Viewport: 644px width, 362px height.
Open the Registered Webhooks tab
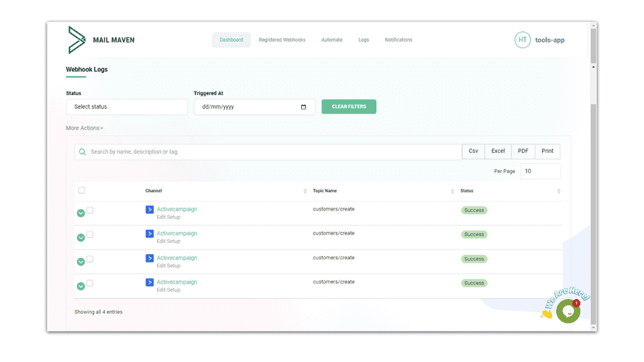click(x=282, y=40)
